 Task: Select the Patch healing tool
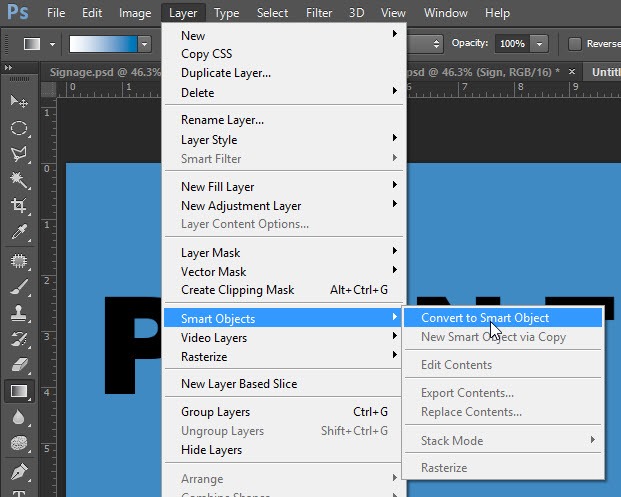[x=19, y=261]
